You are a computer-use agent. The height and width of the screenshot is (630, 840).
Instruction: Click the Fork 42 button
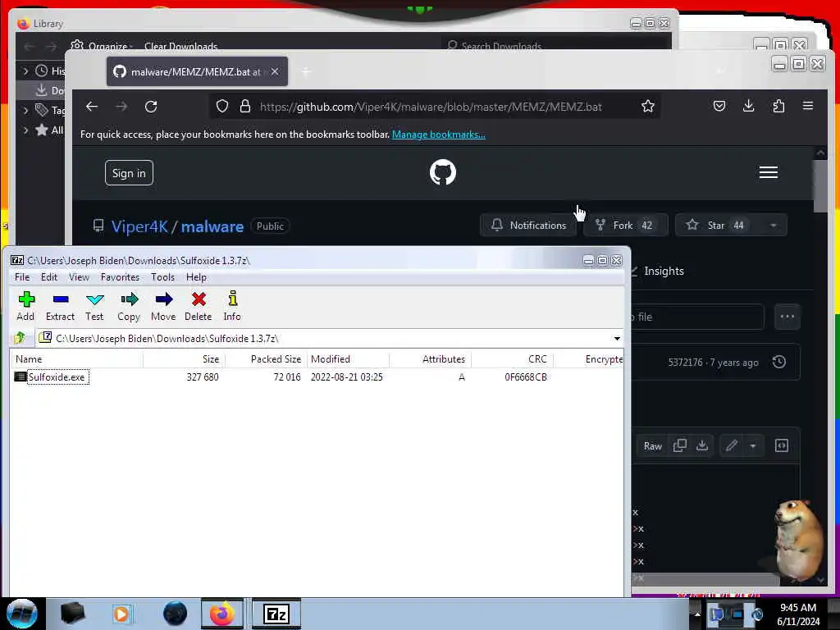pyautogui.click(x=625, y=225)
